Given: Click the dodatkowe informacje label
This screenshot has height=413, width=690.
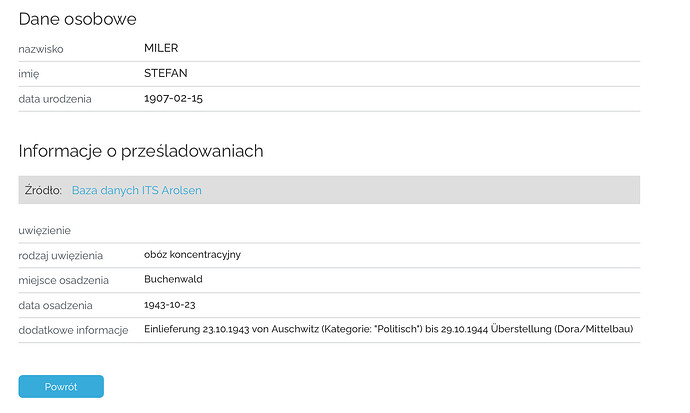Looking at the screenshot, I should click(73, 330).
